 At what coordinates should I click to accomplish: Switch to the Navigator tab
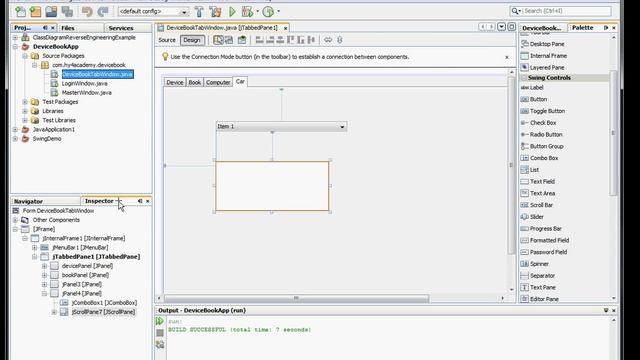tap(28, 201)
